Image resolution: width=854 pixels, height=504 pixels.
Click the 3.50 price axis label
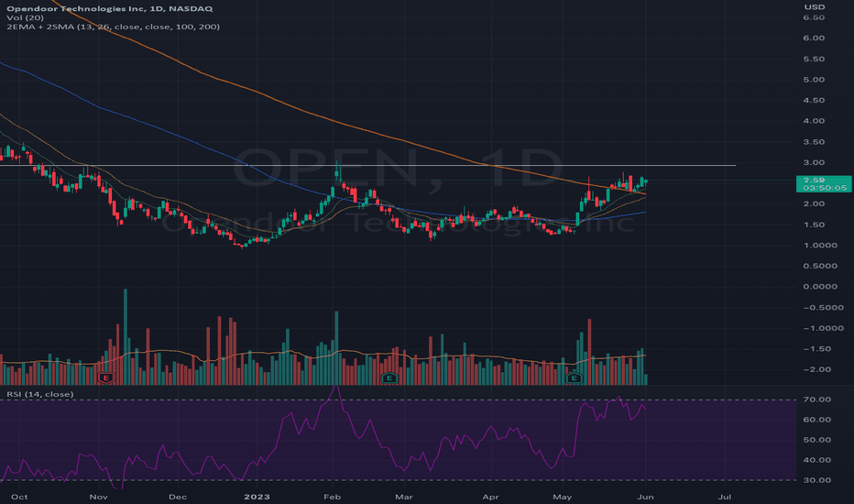click(x=814, y=142)
